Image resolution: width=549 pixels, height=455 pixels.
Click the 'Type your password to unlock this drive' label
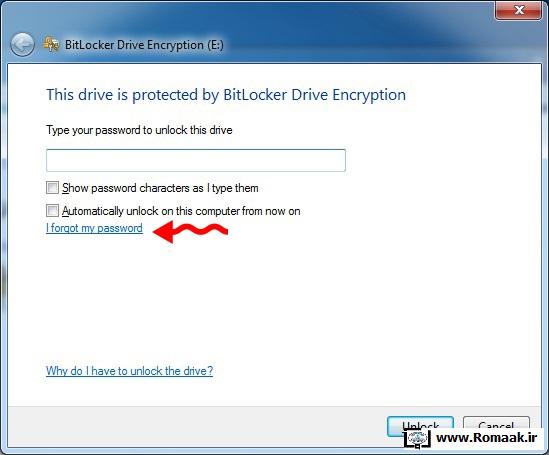point(139,130)
